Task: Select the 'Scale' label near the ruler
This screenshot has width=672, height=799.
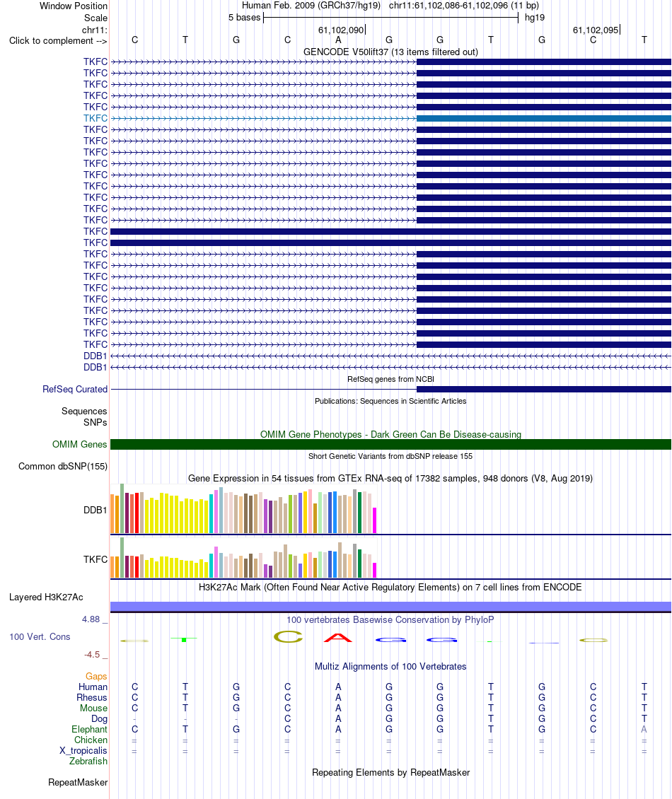Action: pyautogui.click(x=96, y=18)
